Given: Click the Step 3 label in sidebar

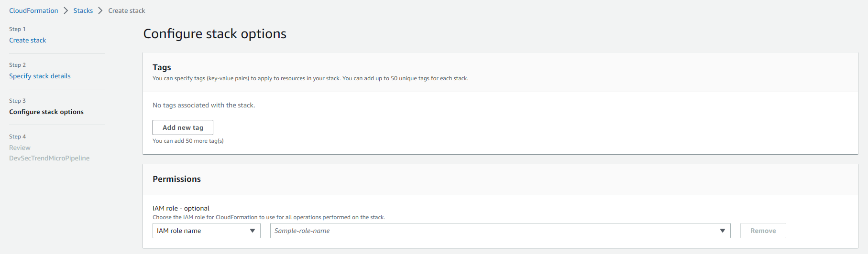Looking at the screenshot, I should pyautogui.click(x=17, y=101).
